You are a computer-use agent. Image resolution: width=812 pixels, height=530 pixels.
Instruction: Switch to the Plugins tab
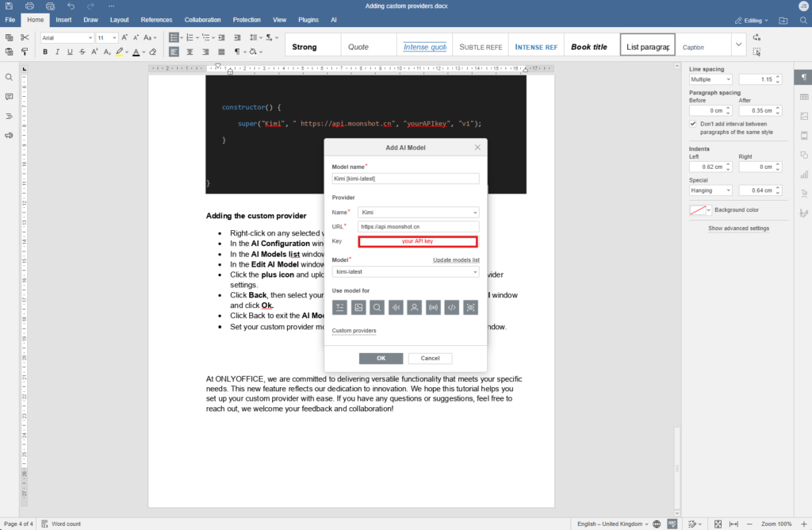(308, 20)
